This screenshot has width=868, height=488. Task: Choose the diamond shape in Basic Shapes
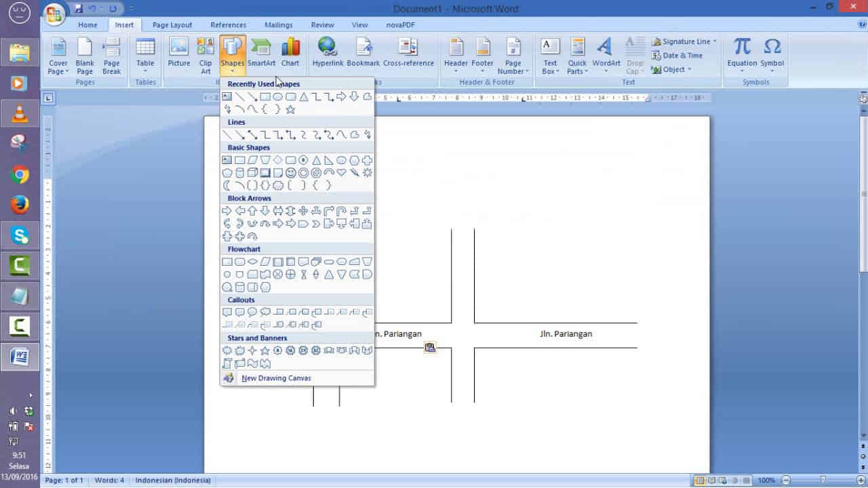click(278, 161)
